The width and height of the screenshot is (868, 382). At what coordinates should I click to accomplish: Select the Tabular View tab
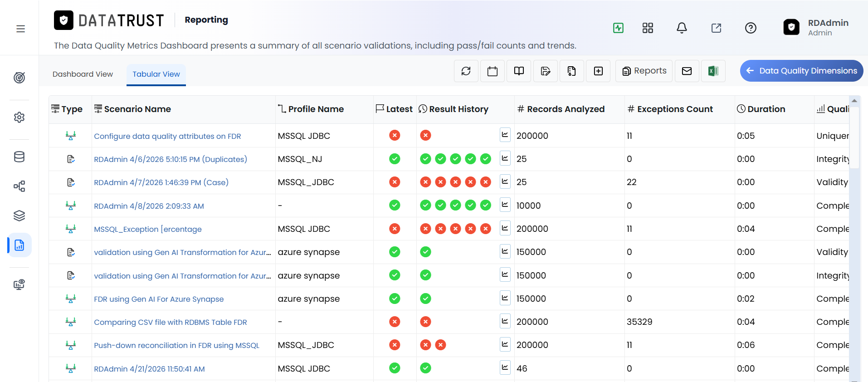tap(156, 74)
